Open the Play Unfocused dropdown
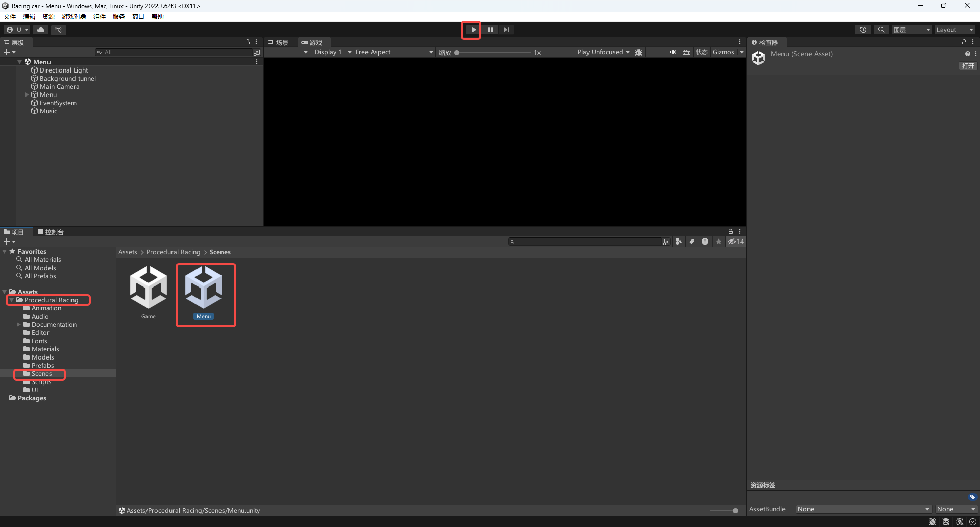This screenshot has height=527, width=980. pyautogui.click(x=603, y=52)
